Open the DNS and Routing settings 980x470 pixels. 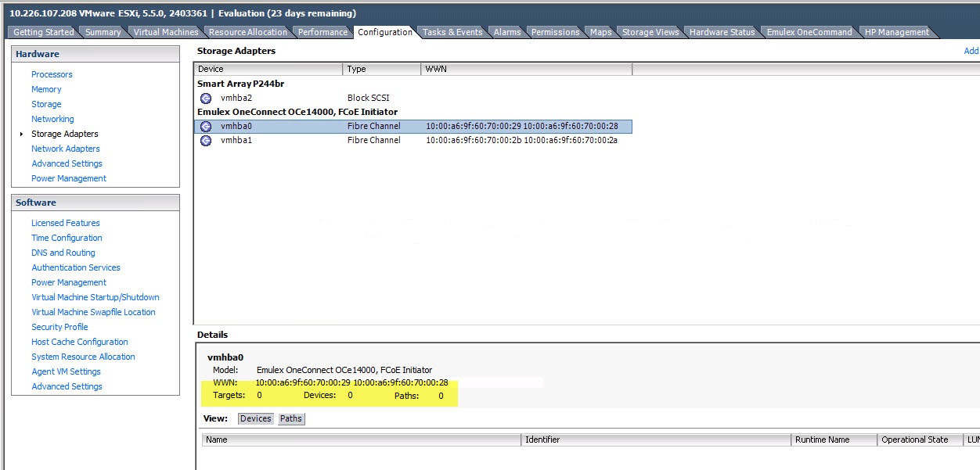point(63,253)
